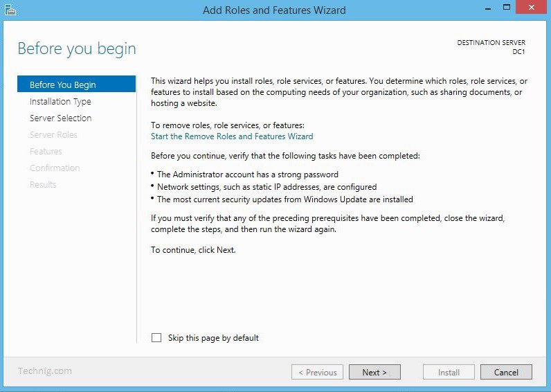Go to the Installation Type step
551x392 pixels.
[x=60, y=102]
